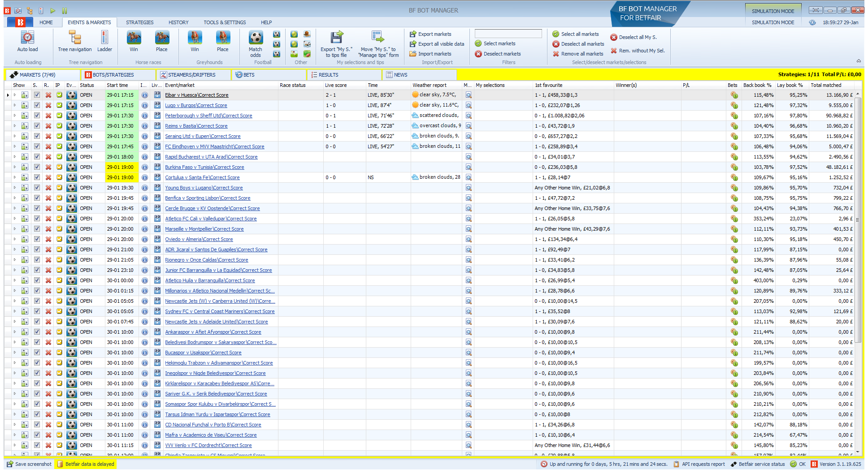This screenshot has height=473, width=868.
Task: Switch to the STRATEGIES ribbon tab
Action: 139,22
